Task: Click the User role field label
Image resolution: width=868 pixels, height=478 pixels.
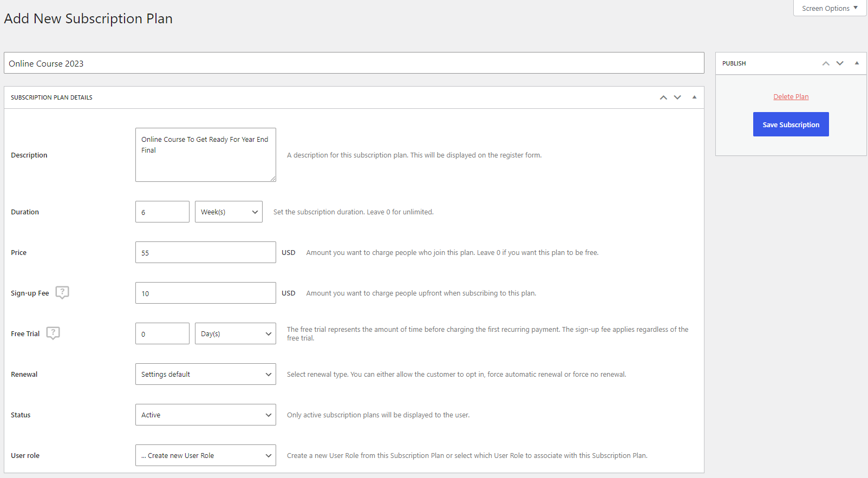Action: [25, 455]
